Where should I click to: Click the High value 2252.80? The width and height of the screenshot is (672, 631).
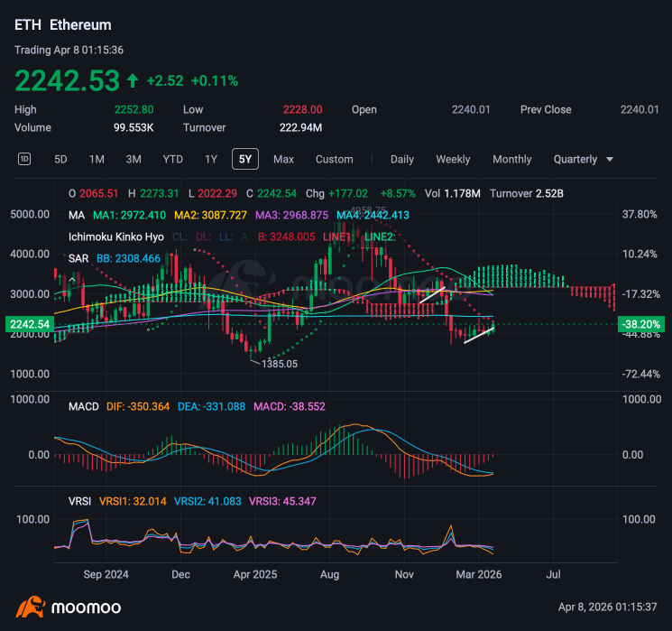point(133,109)
